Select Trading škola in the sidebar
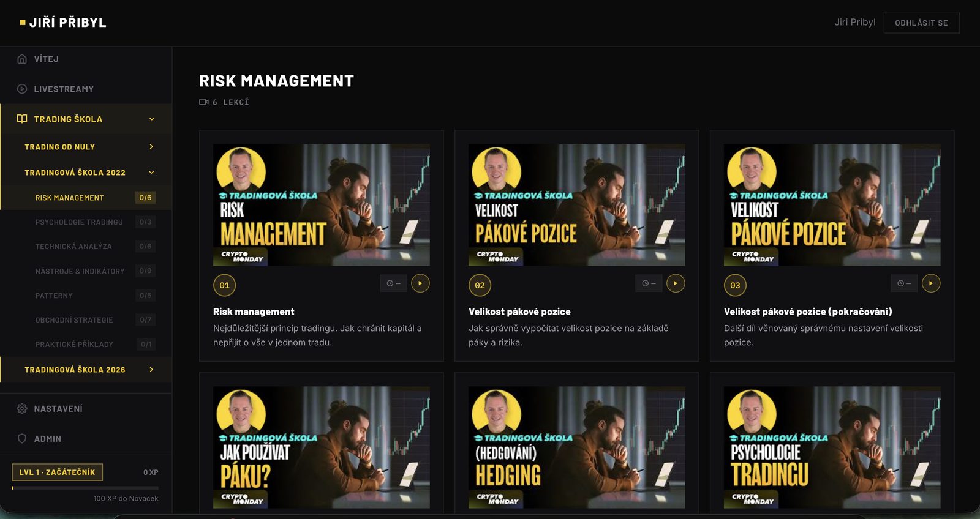The height and width of the screenshot is (519, 980). tap(86, 119)
